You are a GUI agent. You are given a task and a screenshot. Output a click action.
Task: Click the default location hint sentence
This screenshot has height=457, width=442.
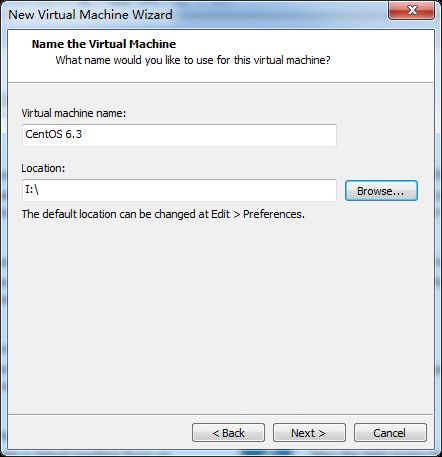click(x=163, y=214)
